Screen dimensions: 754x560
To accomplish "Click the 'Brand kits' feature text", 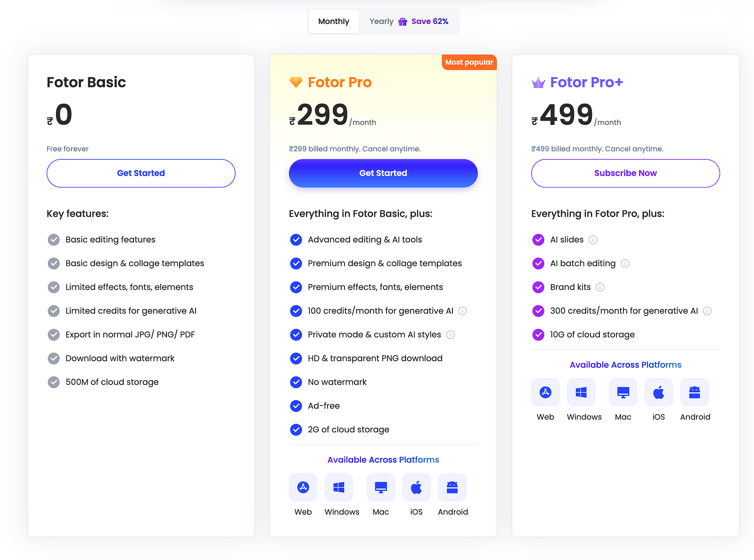I will (x=571, y=287).
